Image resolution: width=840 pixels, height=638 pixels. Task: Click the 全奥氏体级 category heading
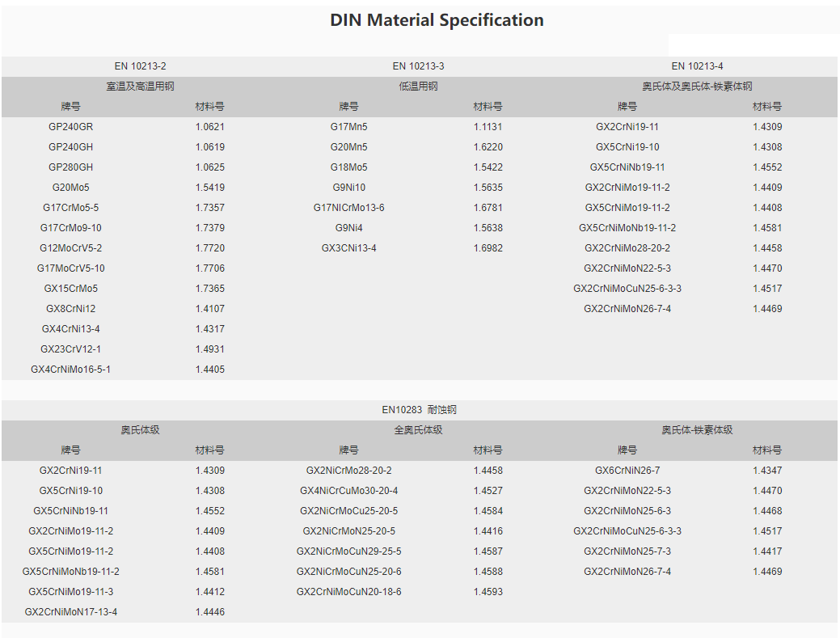[x=418, y=430]
